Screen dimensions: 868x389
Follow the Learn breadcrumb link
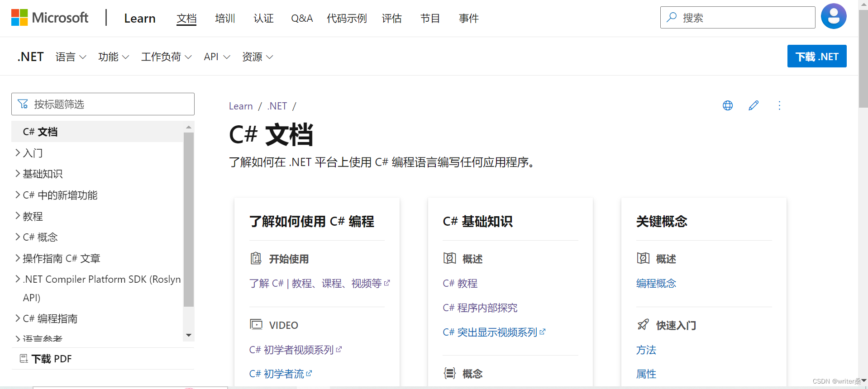241,106
